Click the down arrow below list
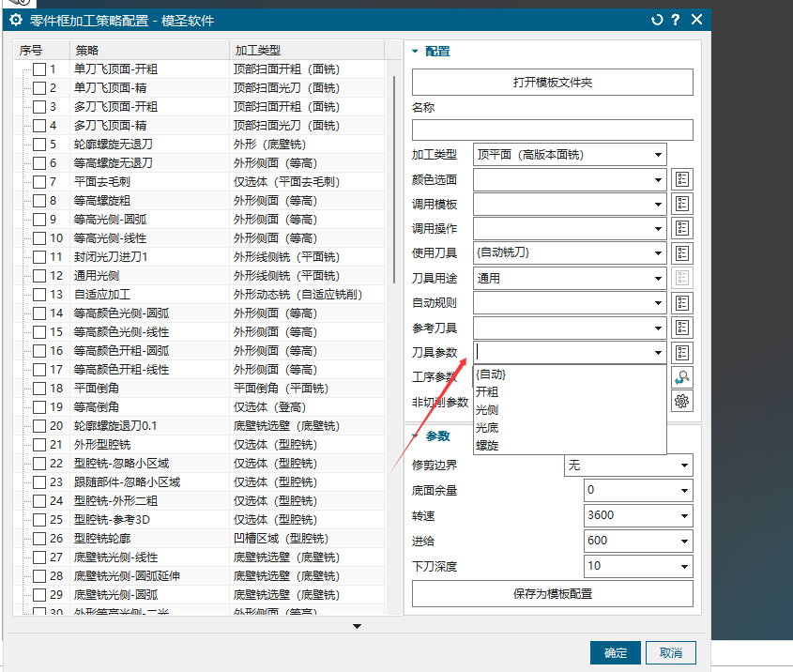Screen dimensions: 793x672 [357, 627]
